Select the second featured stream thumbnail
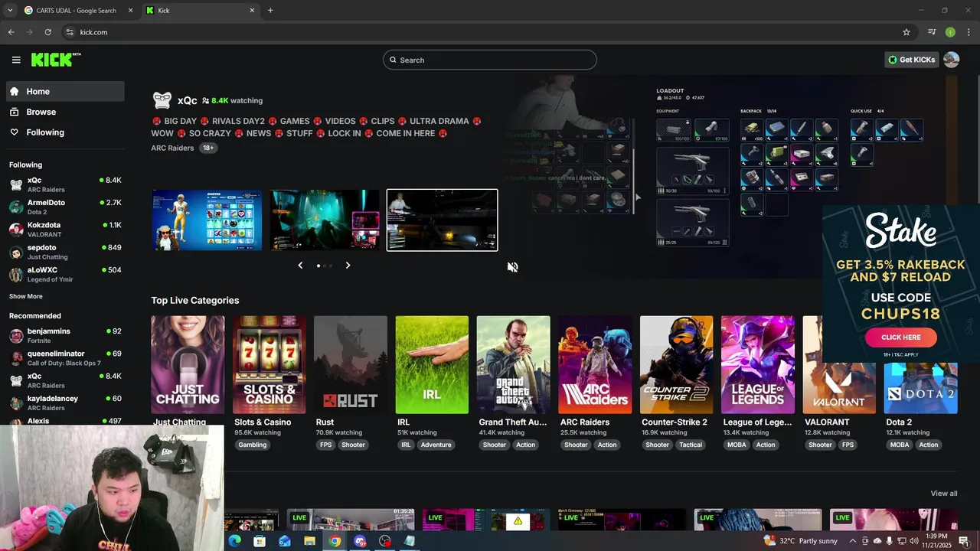This screenshot has width=980, height=551. point(325,220)
